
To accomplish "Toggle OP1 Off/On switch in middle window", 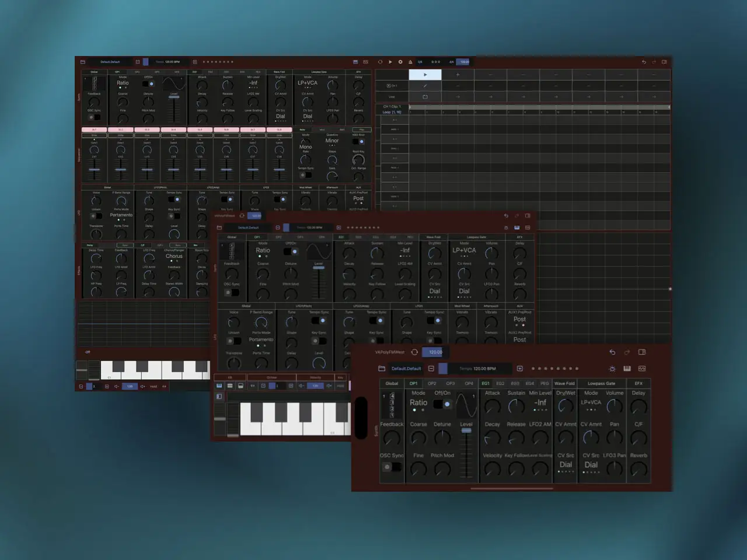I will tap(291, 251).
